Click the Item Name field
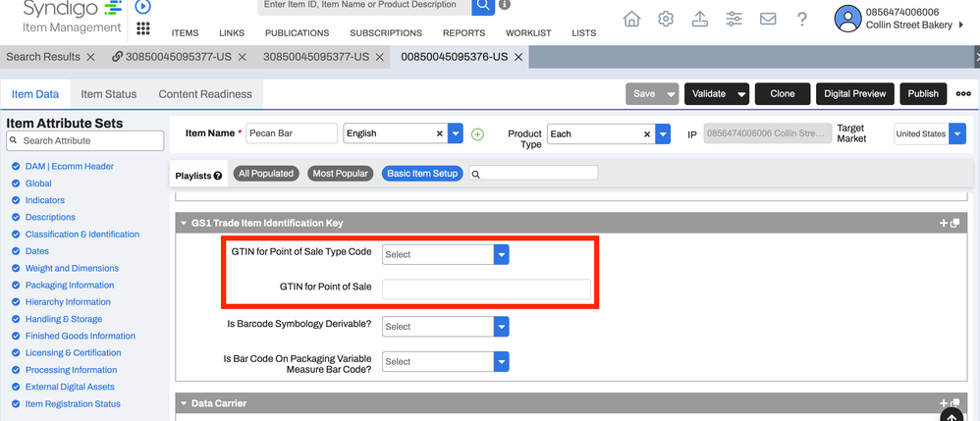Screen dimensions: 980x421 coord(292,133)
